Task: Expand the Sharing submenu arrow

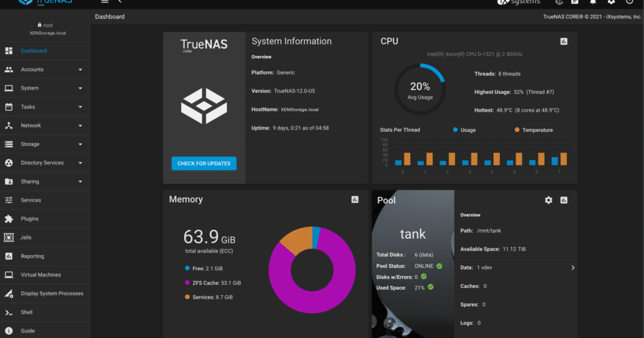Action: [x=80, y=182]
